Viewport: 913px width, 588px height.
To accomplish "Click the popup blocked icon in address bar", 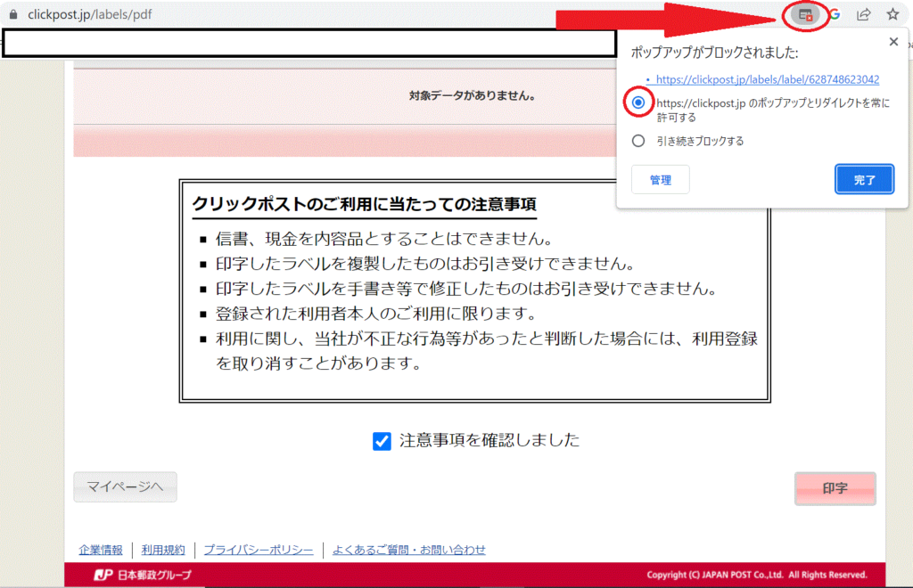I will coord(805,15).
